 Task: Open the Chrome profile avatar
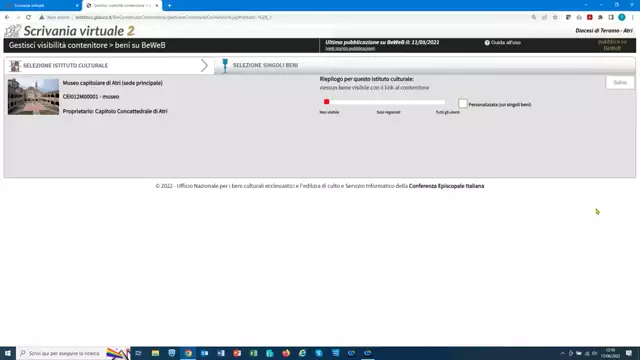(622, 17)
